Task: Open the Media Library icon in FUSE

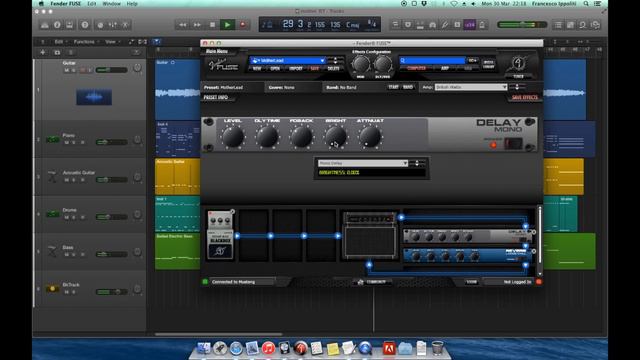Action: tap(488, 64)
